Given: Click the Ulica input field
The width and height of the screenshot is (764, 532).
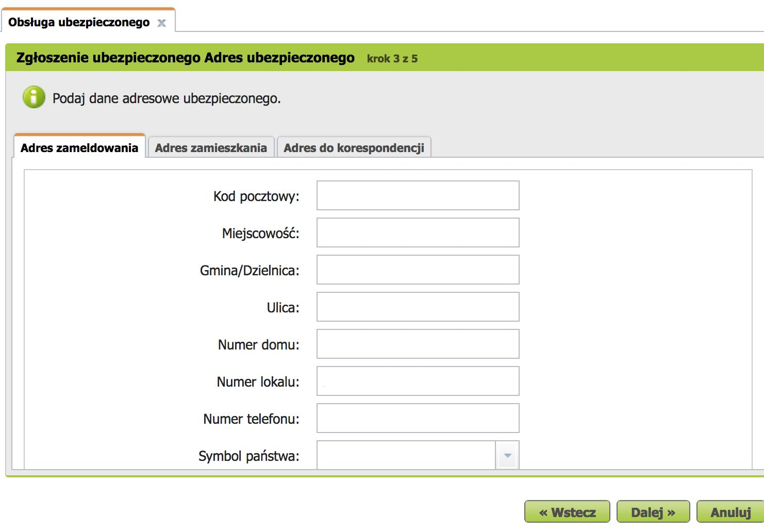Looking at the screenshot, I should [418, 307].
